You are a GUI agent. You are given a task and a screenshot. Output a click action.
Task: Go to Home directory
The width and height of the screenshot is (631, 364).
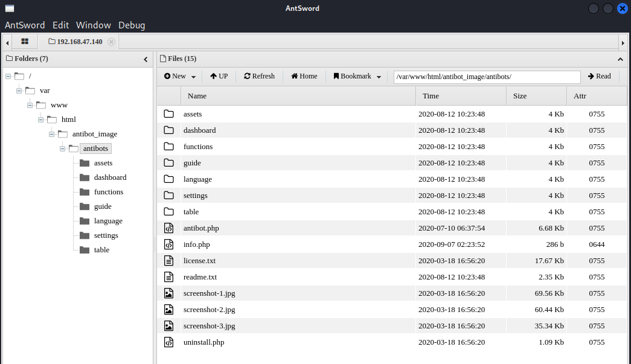[304, 77]
